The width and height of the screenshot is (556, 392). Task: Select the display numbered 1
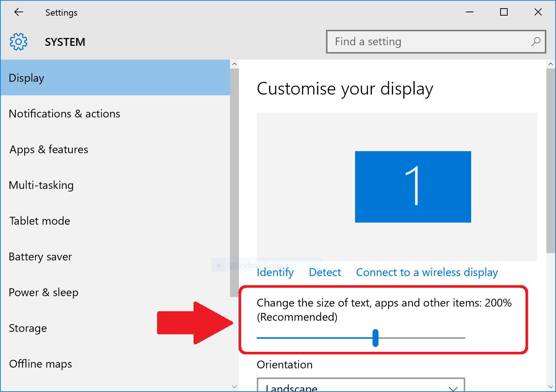pyautogui.click(x=413, y=187)
